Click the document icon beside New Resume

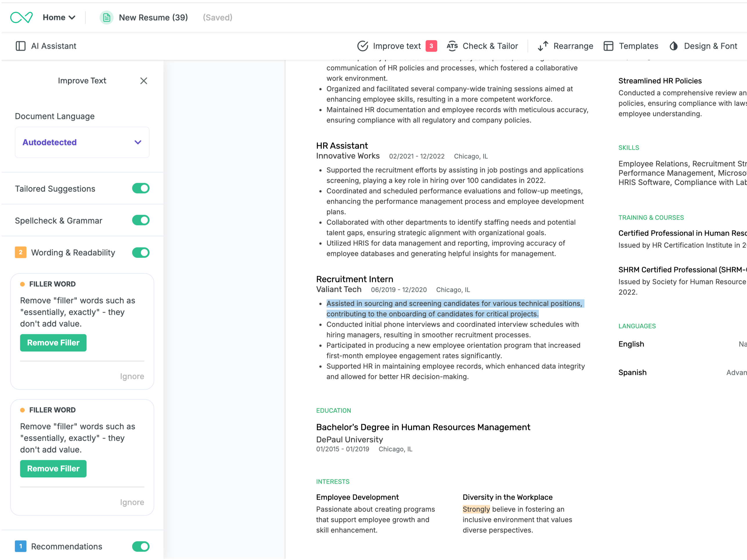click(106, 17)
